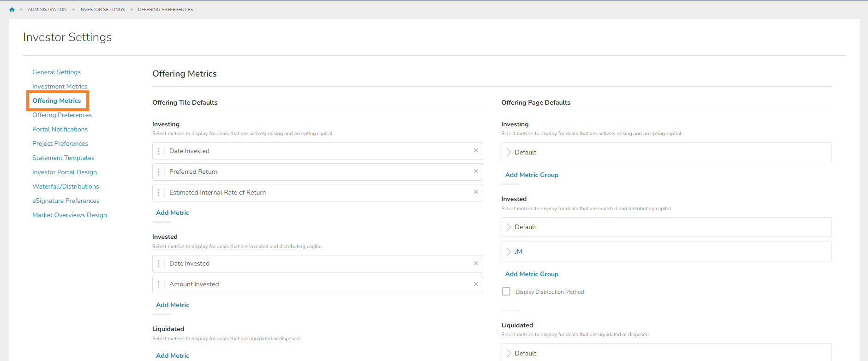Click drag handle of Estimated Internal Rate row

pyautogui.click(x=159, y=193)
